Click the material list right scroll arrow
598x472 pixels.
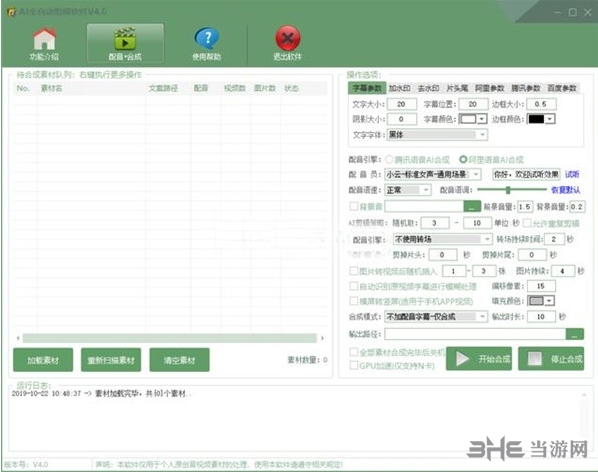322,338
